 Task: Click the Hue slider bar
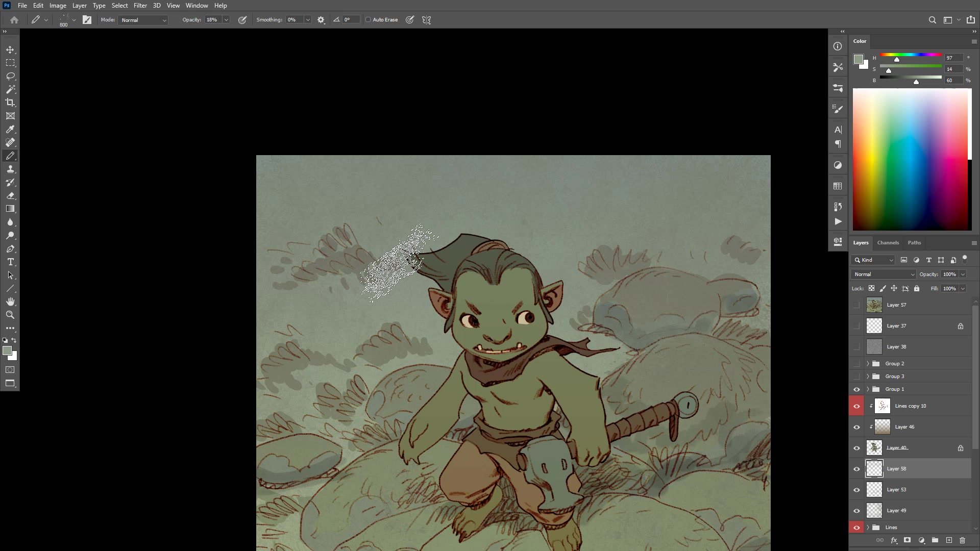pyautogui.click(x=911, y=55)
